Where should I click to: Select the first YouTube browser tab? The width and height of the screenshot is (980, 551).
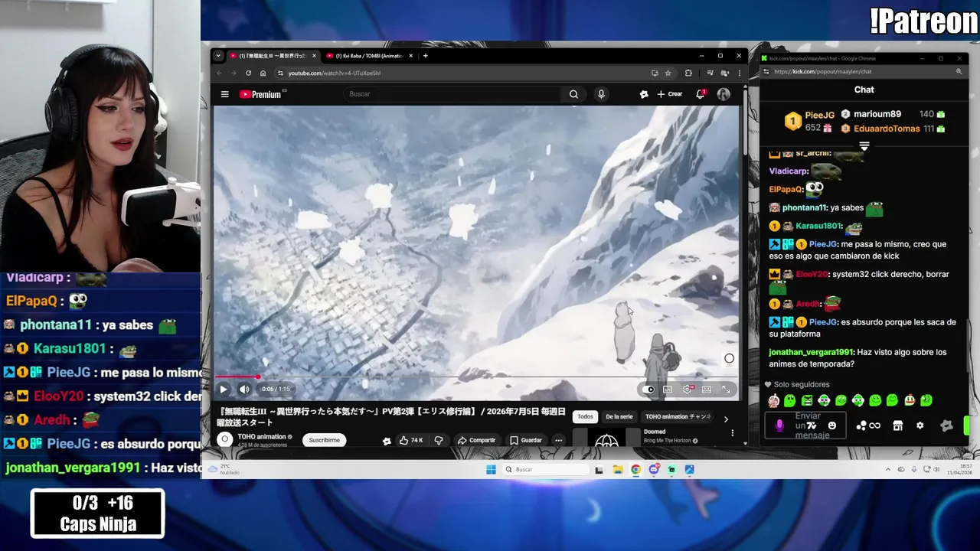[x=272, y=56]
